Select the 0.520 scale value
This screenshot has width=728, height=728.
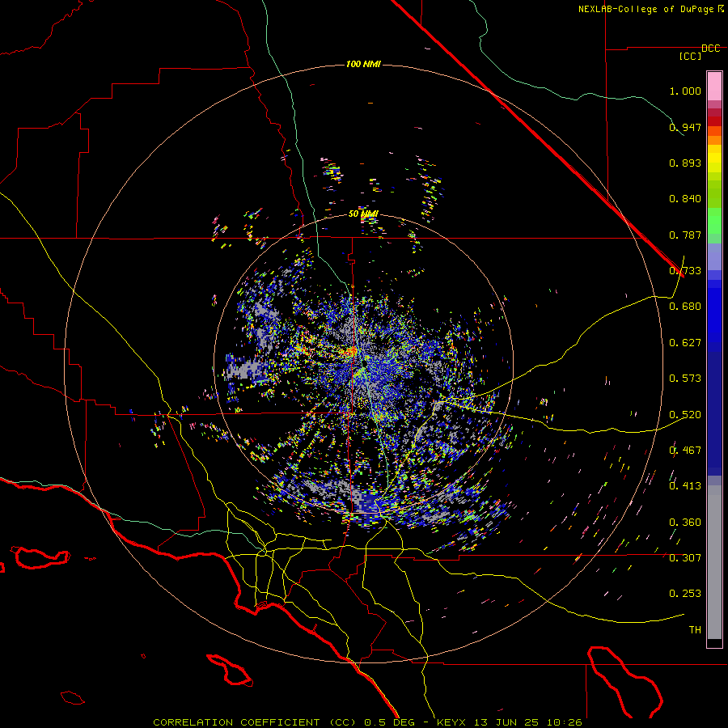coord(685,415)
